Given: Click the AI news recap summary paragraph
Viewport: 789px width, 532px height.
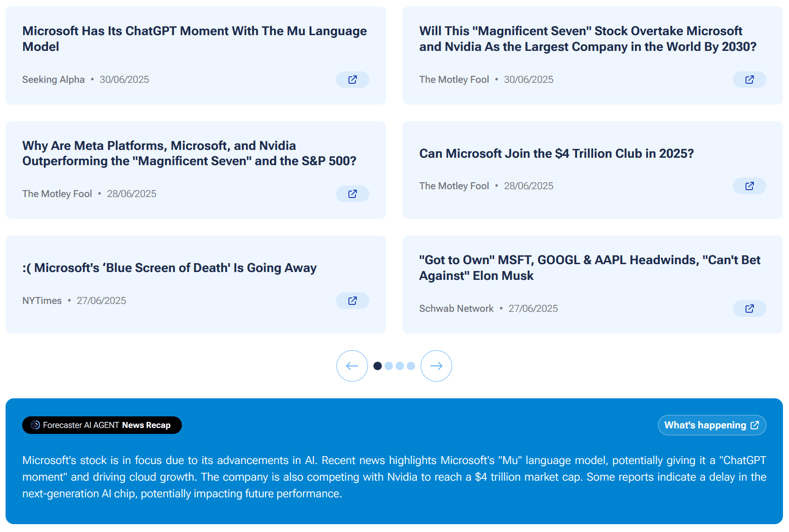Looking at the screenshot, I should coord(394,477).
